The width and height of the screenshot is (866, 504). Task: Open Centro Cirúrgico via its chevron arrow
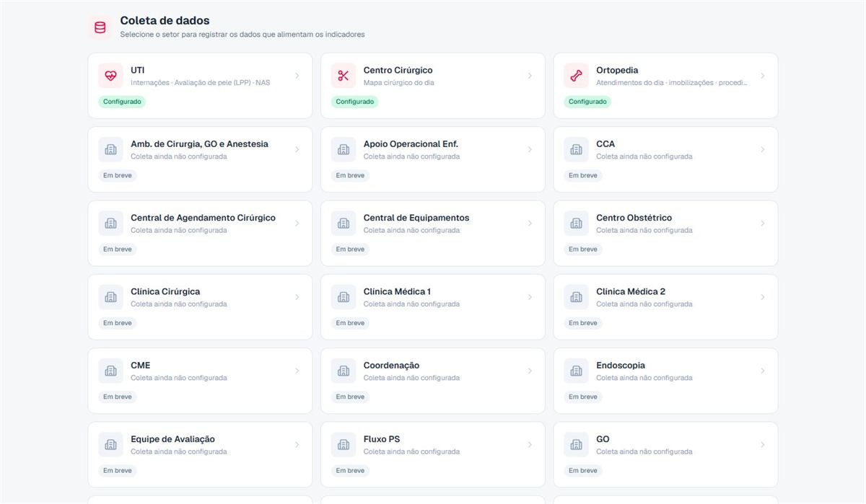coord(530,76)
